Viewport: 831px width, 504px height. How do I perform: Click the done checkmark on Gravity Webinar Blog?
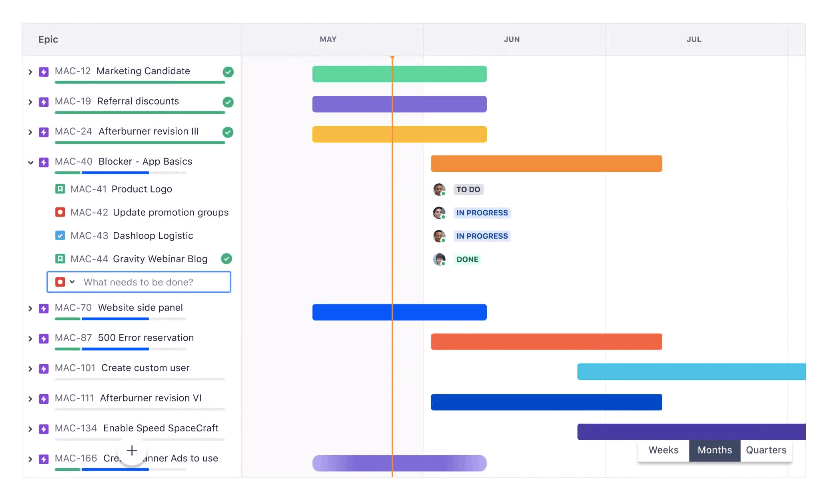point(226,259)
